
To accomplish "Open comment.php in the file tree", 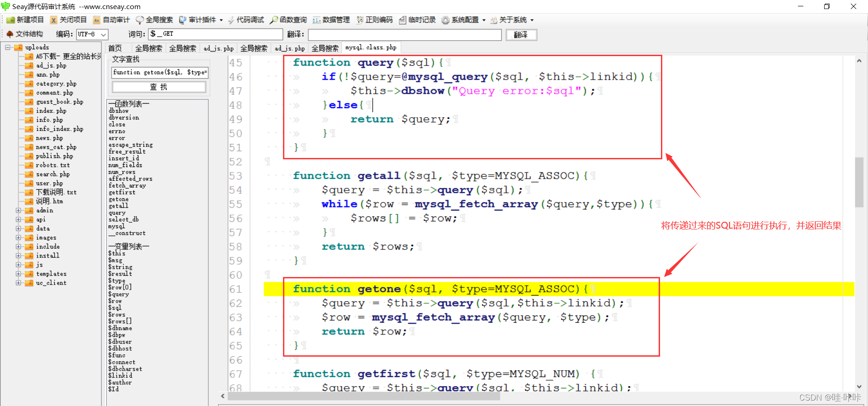I will point(54,93).
